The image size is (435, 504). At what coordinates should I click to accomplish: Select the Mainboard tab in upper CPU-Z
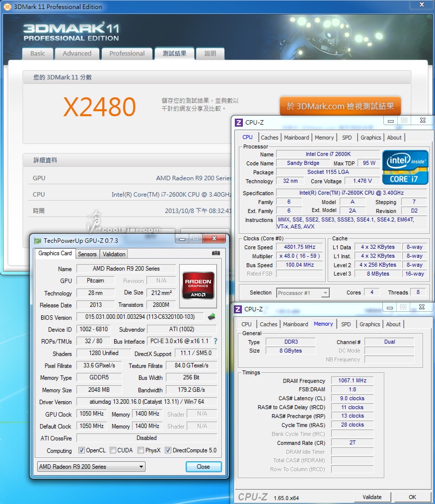pos(296,138)
